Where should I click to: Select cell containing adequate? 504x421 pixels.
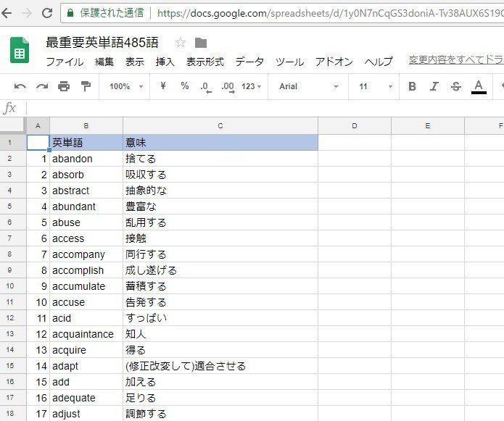click(x=86, y=398)
